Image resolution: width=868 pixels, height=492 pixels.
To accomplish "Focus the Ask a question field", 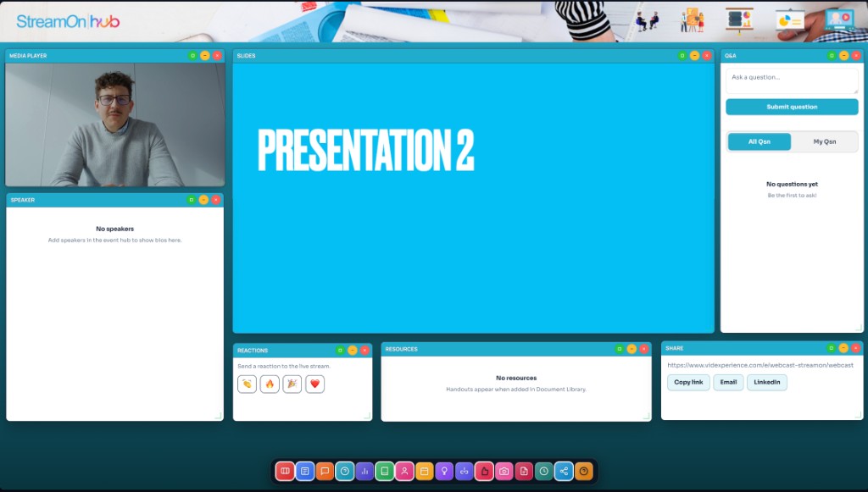I will [792, 80].
